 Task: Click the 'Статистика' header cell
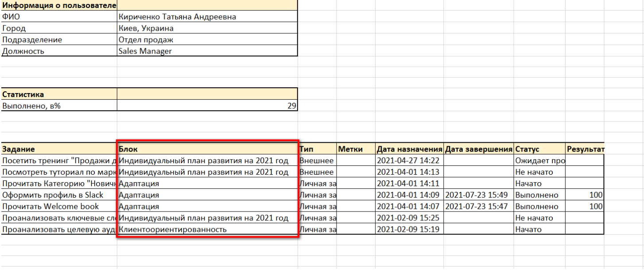coord(59,94)
